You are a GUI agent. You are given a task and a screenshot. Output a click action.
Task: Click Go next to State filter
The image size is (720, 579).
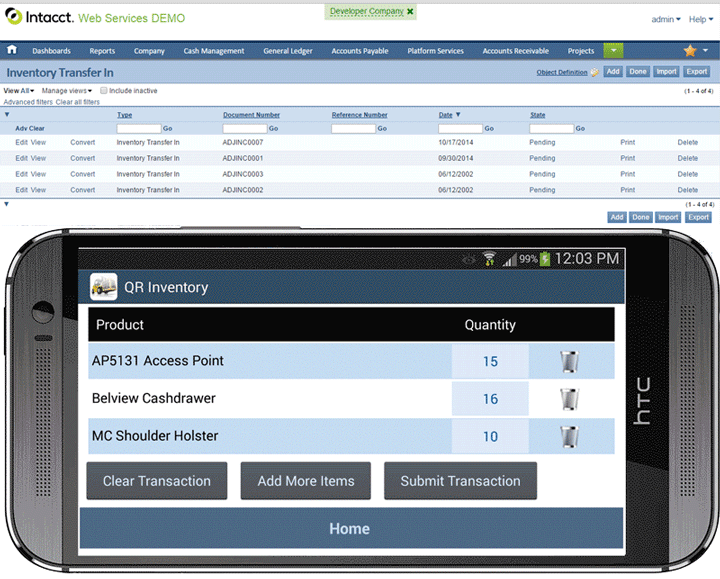click(580, 129)
